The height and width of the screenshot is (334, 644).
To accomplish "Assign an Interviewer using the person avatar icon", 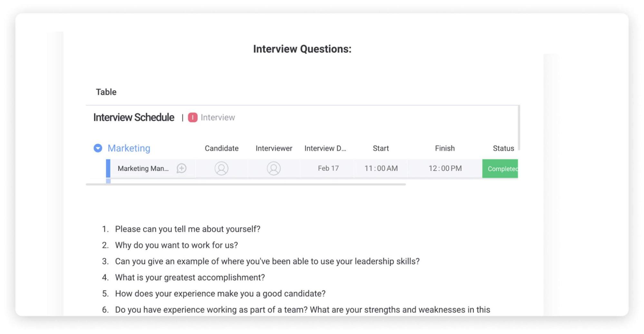I will tap(274, 168).
